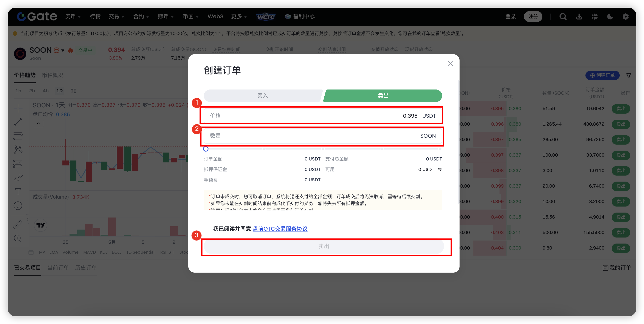Expand the SOON token selector arrow
This screenshot has width=644, height=324.
[x=63, y=50]
